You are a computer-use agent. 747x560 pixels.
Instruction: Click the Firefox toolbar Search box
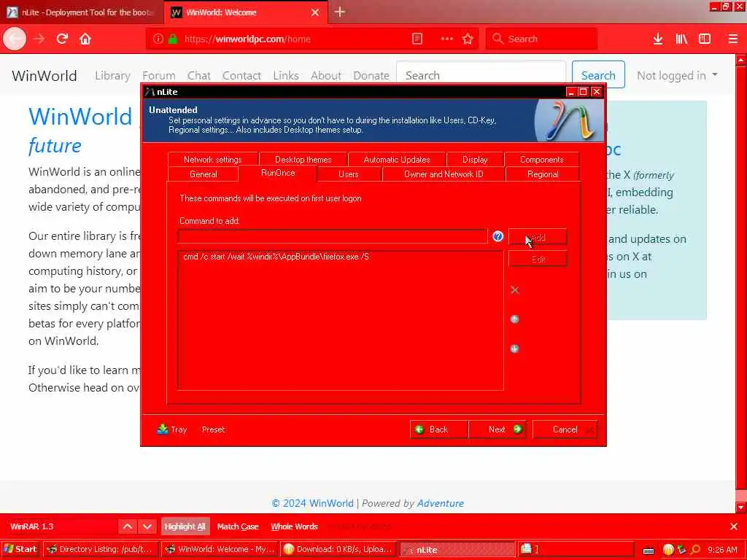[541, 39]
